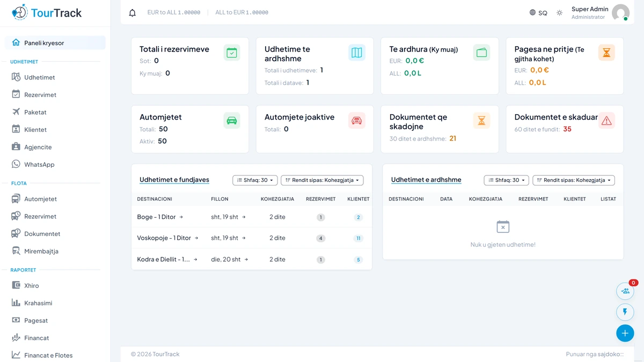
Task: Click sht, 19 sht date in Boge row
Action: click(x=228, y=217)
